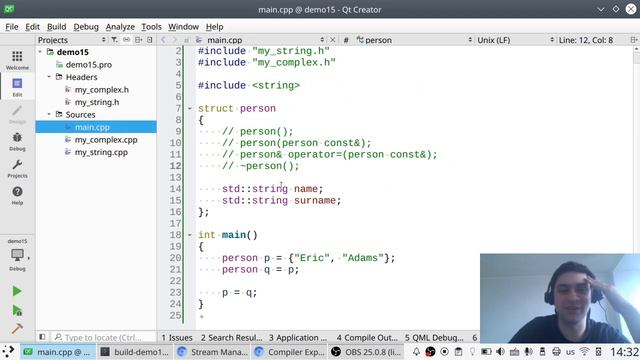Select demo15.pro in project tree

[89, 64]
